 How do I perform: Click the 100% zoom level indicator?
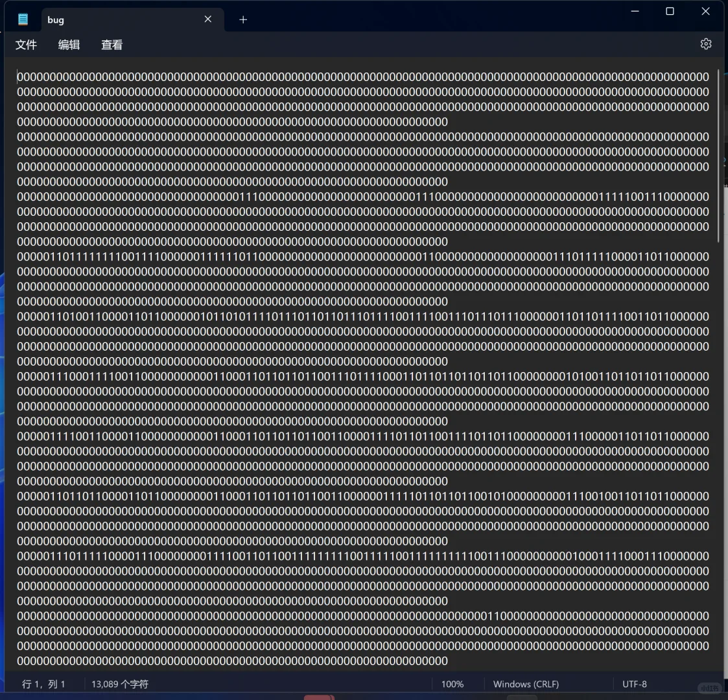[452, 684]
